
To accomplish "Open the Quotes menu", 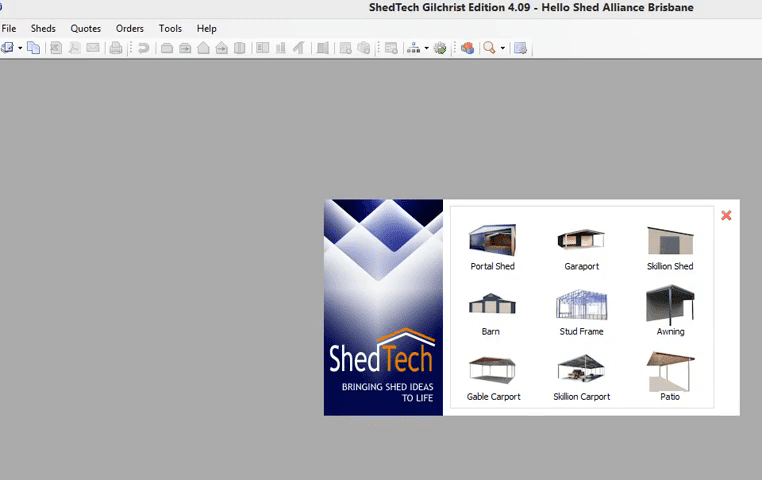I will coord(86,29).
